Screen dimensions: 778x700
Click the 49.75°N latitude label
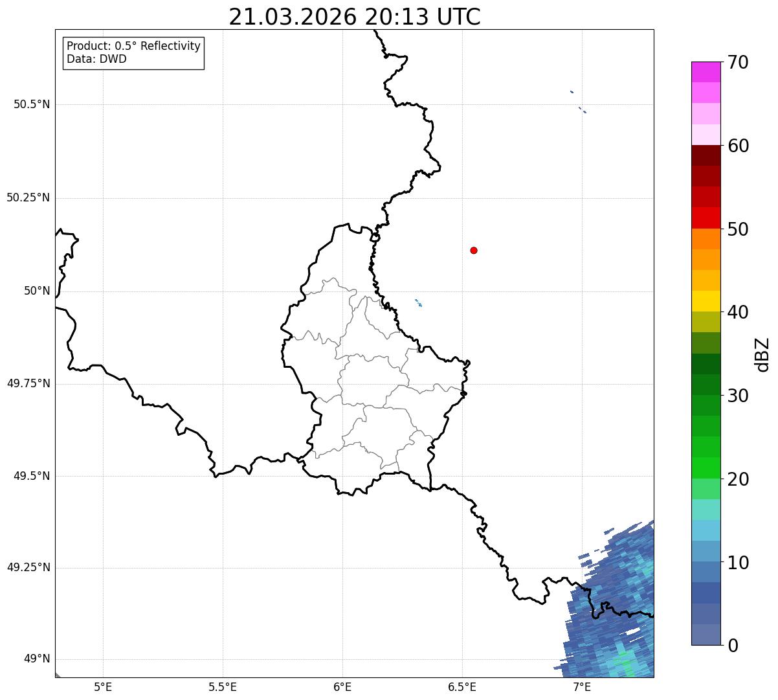(28, 383)
